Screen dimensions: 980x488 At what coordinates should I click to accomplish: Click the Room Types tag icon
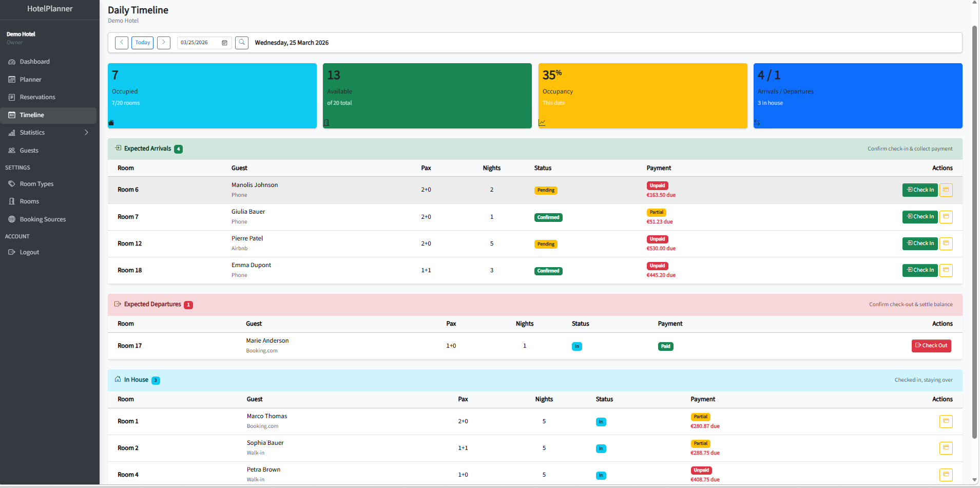pos(12,184)
